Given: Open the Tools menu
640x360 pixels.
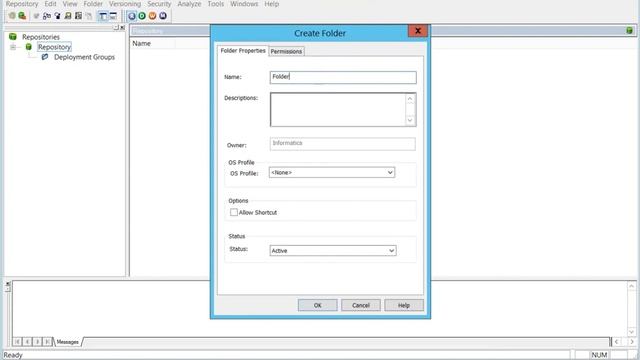Looking at the screenshot, I should (216, 4).
